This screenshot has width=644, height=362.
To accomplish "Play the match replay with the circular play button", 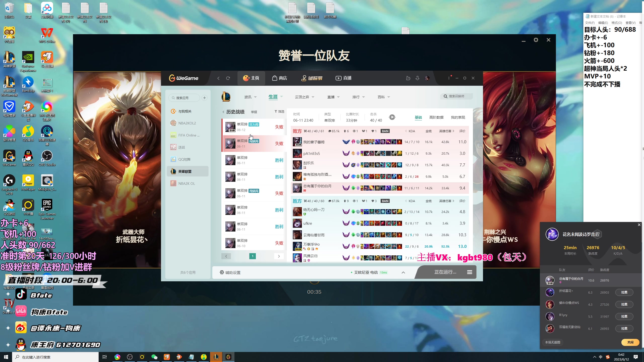I will pos(392,117).
